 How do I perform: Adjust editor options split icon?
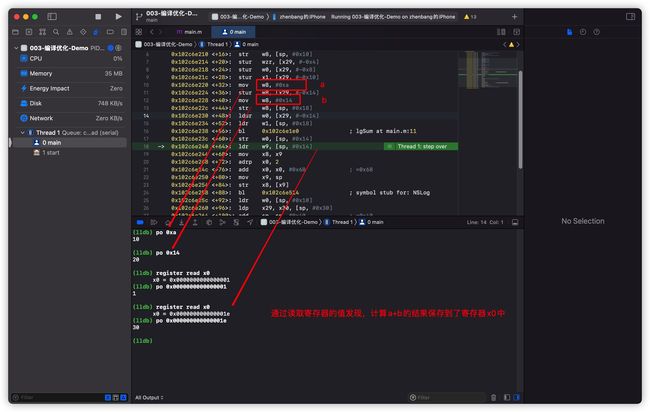tap(501, 32)
